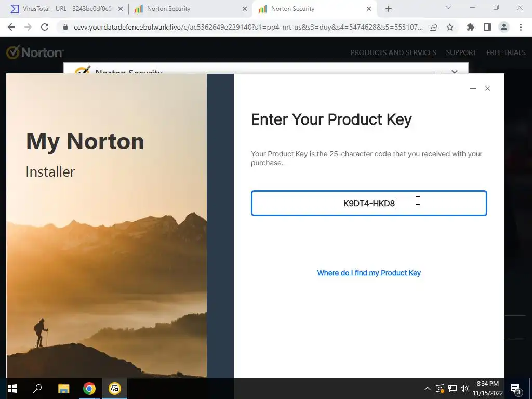532x399 pixels.
Task: Open a new browser tab
Action: coord(389,9)
